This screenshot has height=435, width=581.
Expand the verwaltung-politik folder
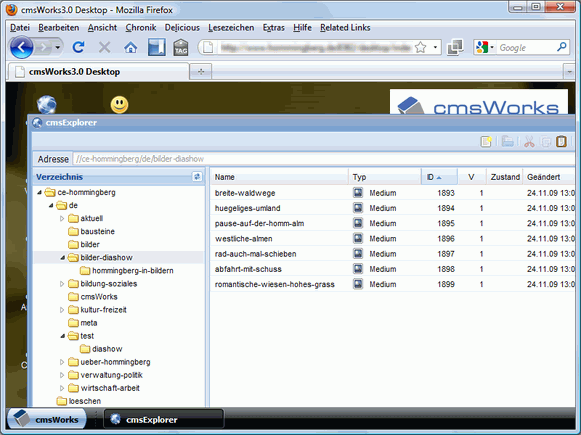[x=62, y=375]
